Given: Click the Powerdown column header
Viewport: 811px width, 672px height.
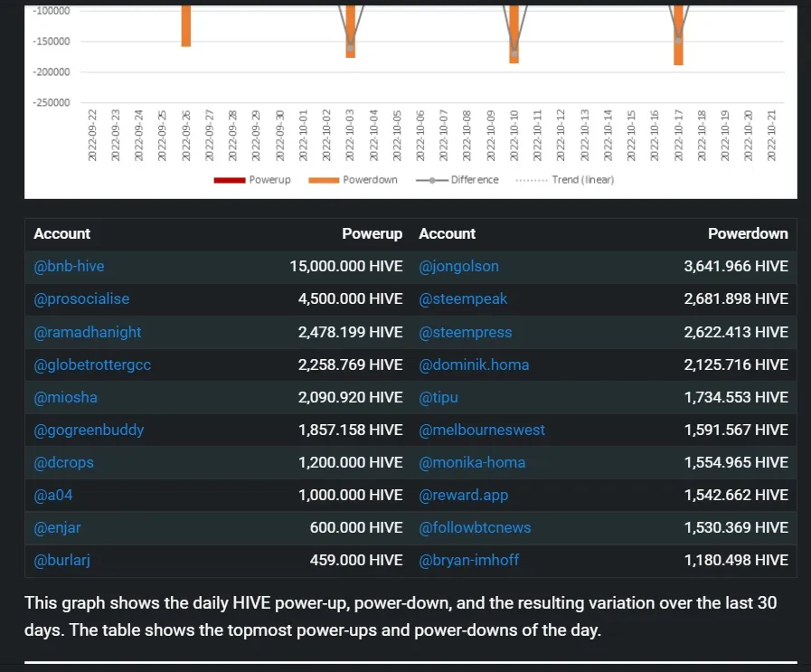Looking at the screenshot, I should click(x=748, y=234).
